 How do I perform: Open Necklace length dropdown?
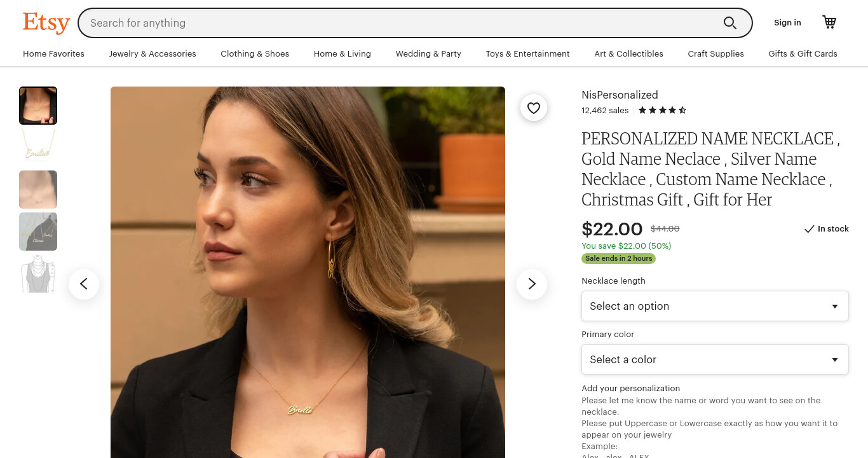point(715,306)
